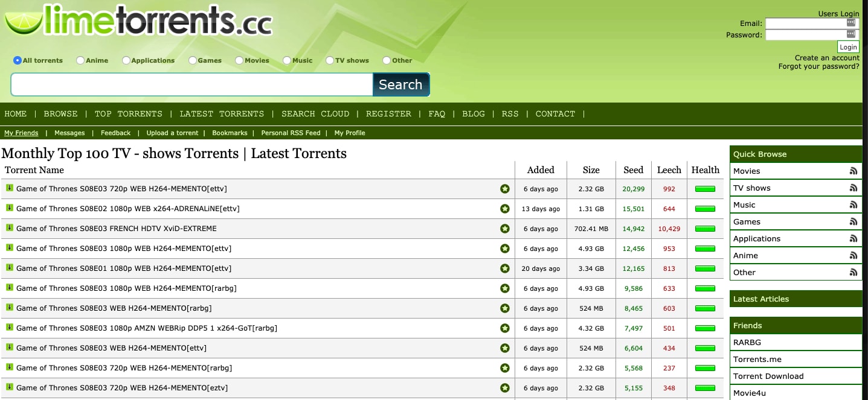The height and width of the screenshot is (400, 868).
Task: Click verified star for S08E02 1080p ADRENALiNE[ettv]
Action: [505, 209]
